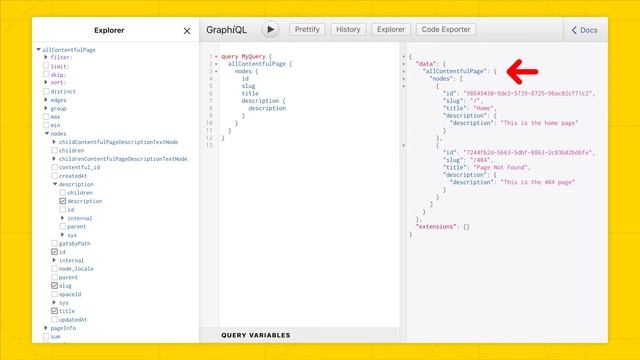Image resolution: width=640 pixels, height=360 pixels.
Task: Uncheck the nested description checkbox
Action: click(x=62, y=201)
